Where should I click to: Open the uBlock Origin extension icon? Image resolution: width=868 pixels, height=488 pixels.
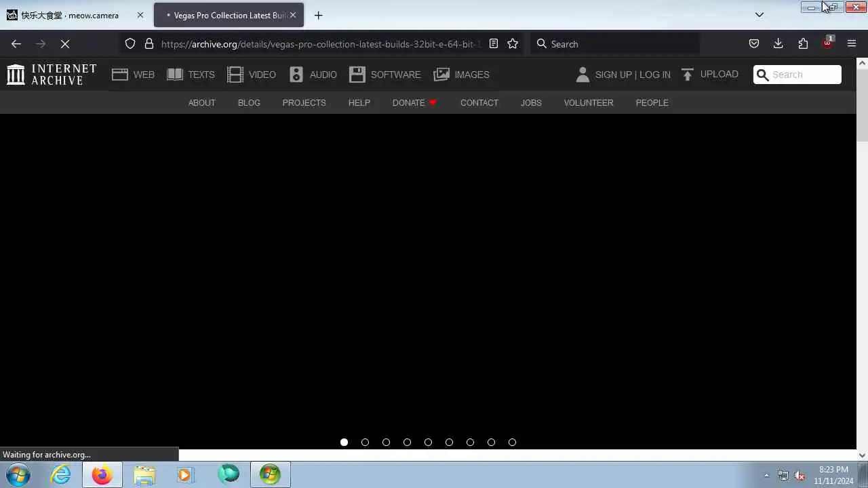point(827,43)
